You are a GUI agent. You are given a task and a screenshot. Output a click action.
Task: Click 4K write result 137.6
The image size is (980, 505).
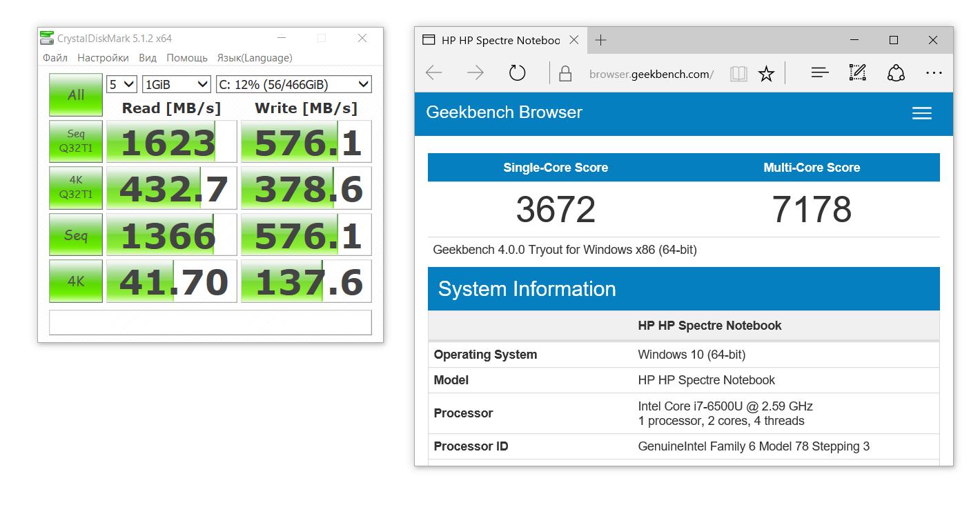point(306,281)
